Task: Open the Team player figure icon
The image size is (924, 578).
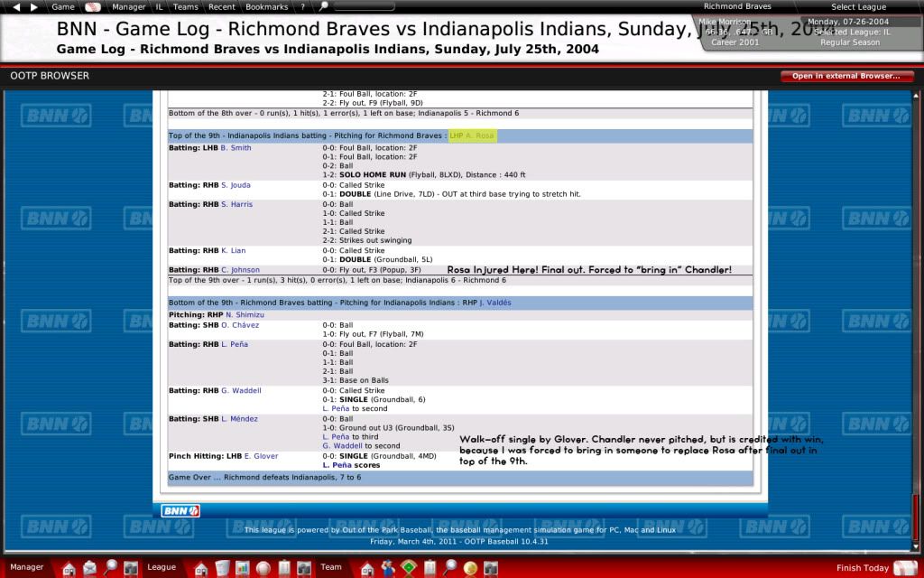Action: point(388,567)
